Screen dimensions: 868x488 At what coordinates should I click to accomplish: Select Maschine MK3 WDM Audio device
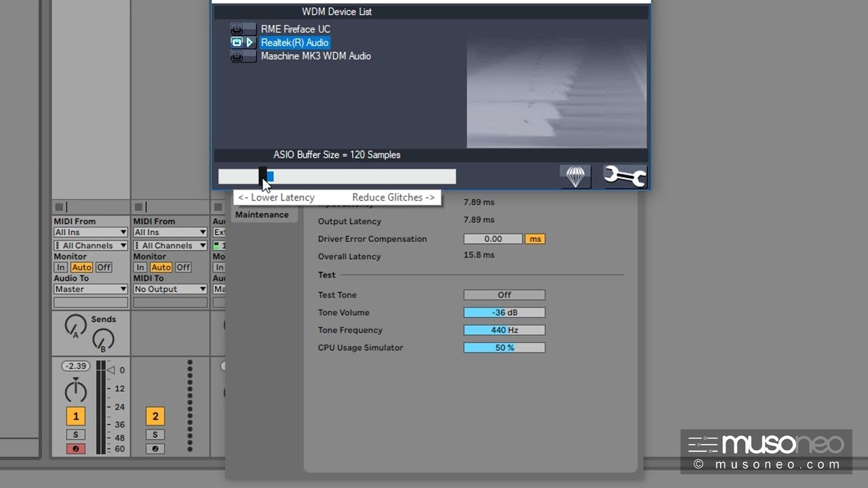316,56
